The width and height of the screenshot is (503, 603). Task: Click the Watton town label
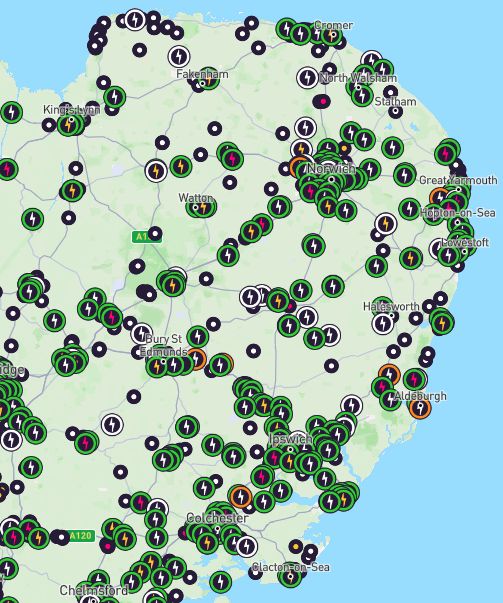pyautogui.click(x=196, y=198)
